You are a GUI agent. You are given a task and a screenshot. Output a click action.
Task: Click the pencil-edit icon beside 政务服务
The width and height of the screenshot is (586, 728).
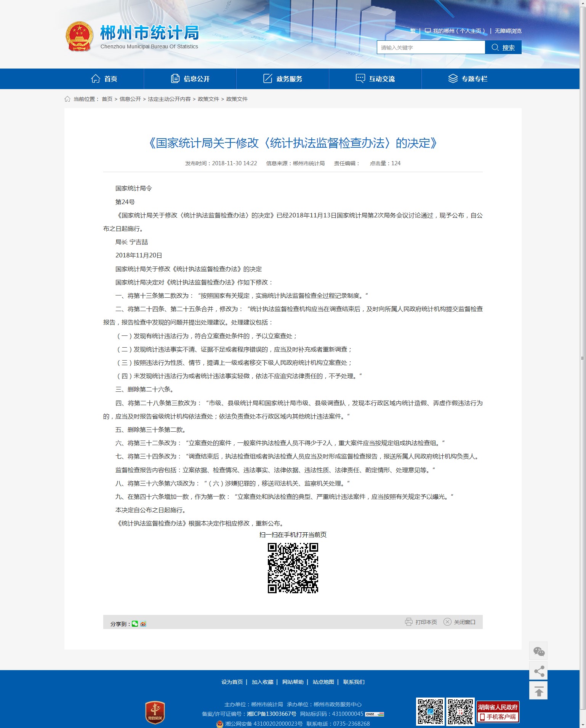pos(268,78)
